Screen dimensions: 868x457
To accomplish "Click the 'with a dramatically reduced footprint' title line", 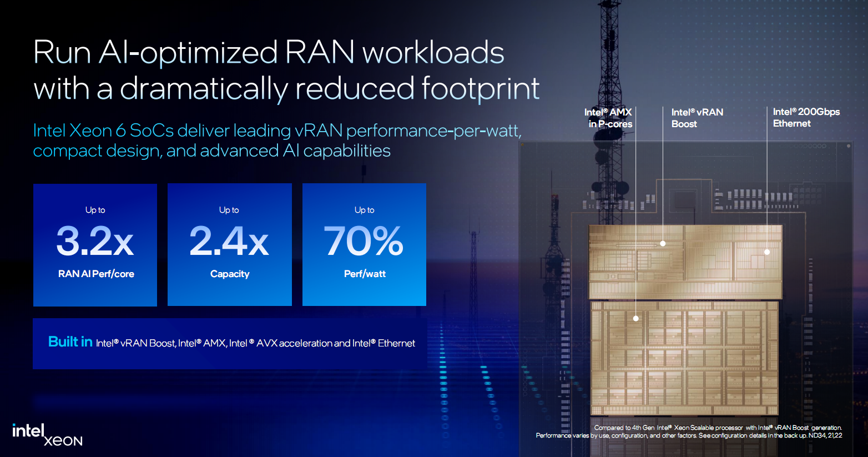I will (x=286, y=89).
